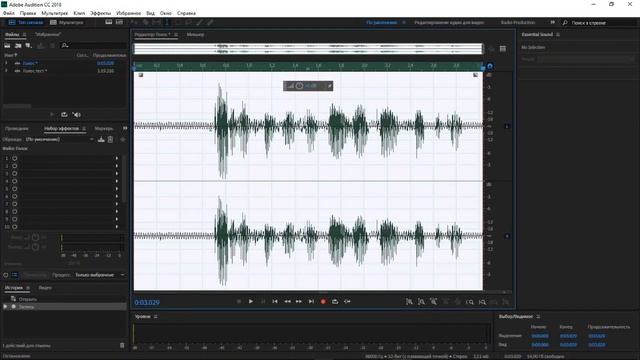
Task: Switch to История panel tab
Action: coord(14,288)
